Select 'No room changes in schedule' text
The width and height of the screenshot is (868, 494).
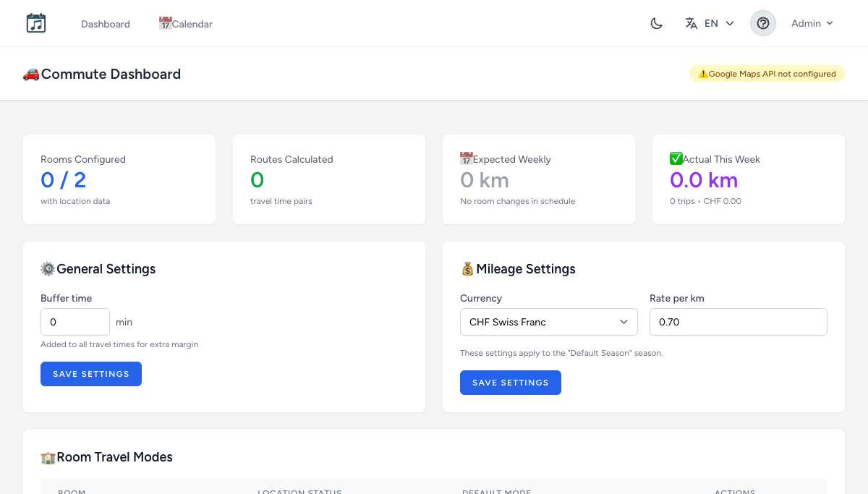click(x=518, y=201)
